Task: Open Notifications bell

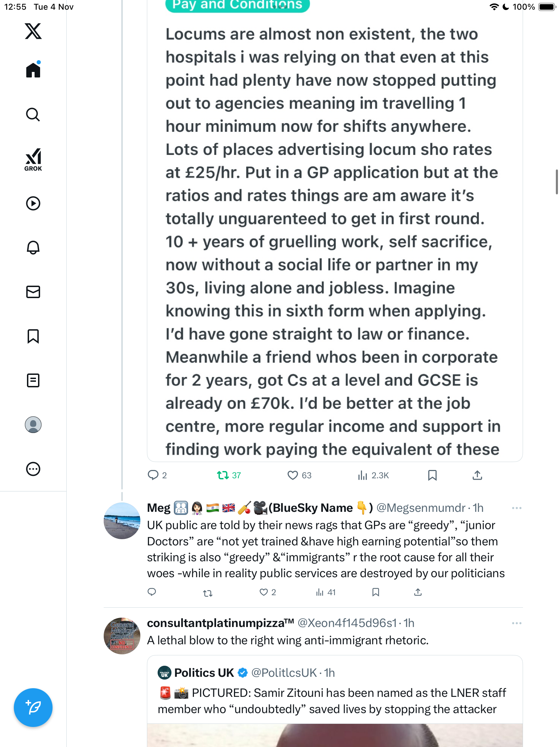Action: (33, 248)
